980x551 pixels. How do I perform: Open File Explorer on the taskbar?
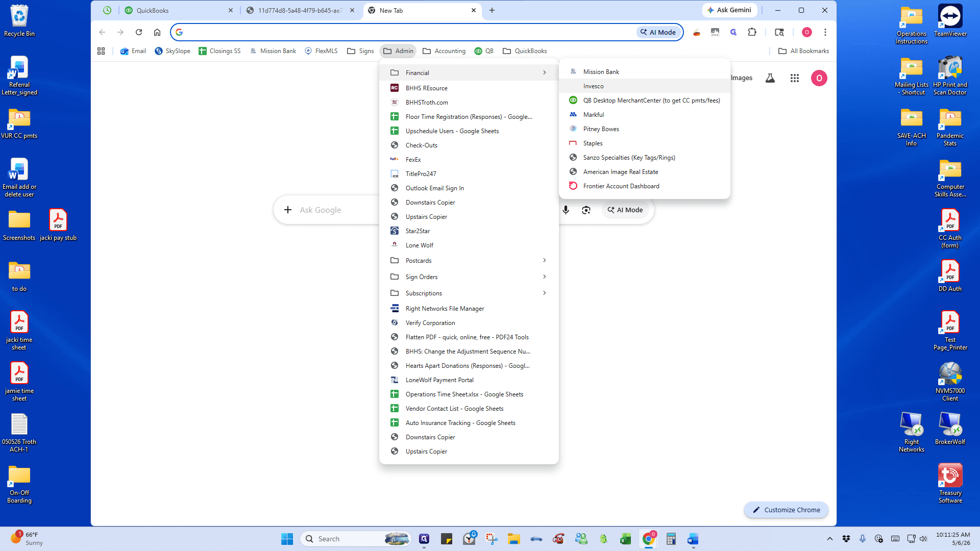[x=513, y=539]
